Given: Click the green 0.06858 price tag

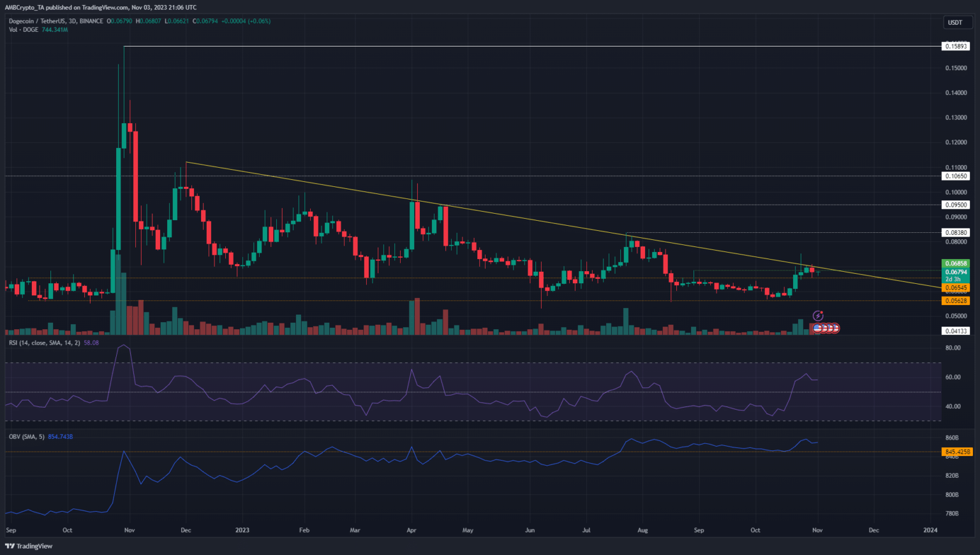Looking at the screenshot, I should coord(956,263).
